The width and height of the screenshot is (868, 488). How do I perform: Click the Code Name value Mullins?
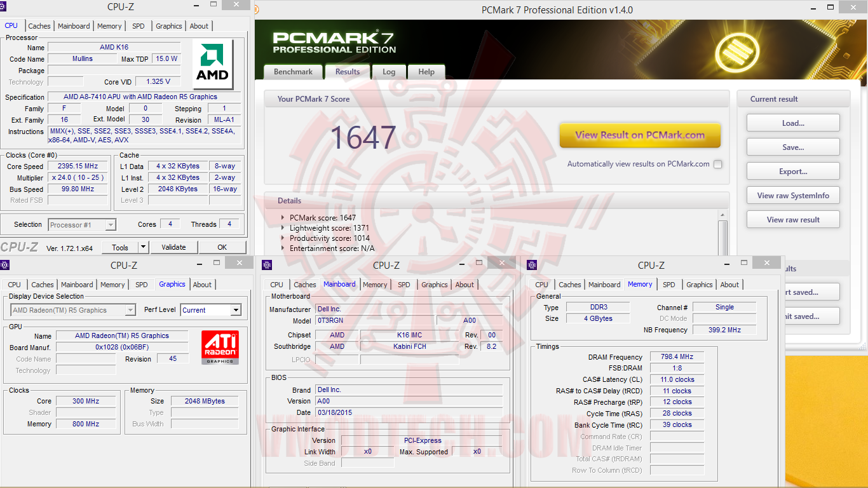(x=82, y=58)
